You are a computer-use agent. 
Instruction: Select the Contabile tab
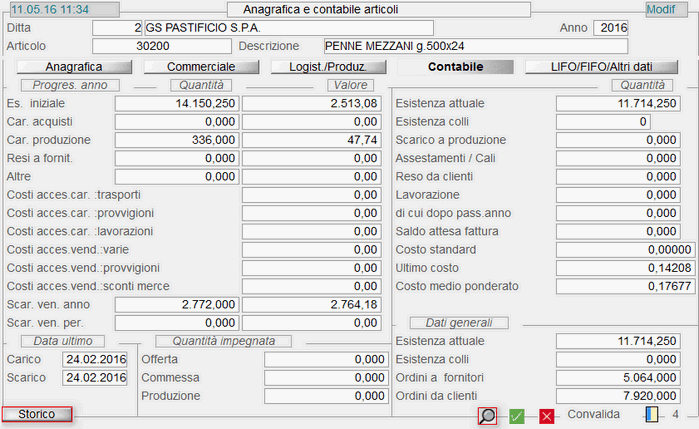click(x=455, y=67)
